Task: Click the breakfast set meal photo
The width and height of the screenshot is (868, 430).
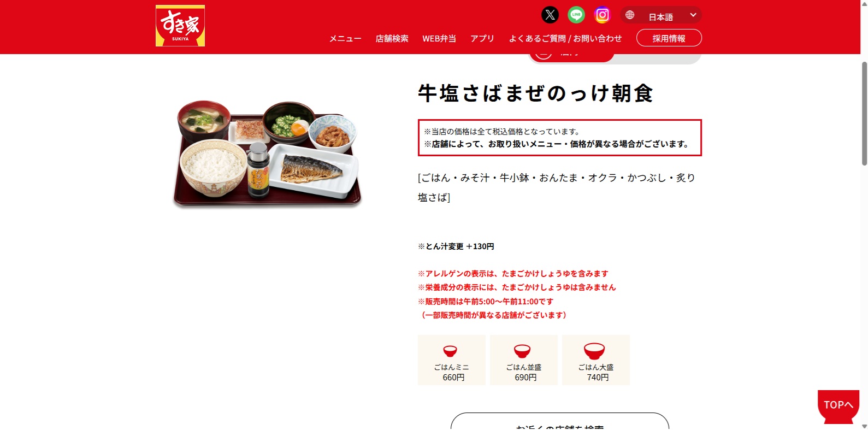Action: click(x=268, y=154)
